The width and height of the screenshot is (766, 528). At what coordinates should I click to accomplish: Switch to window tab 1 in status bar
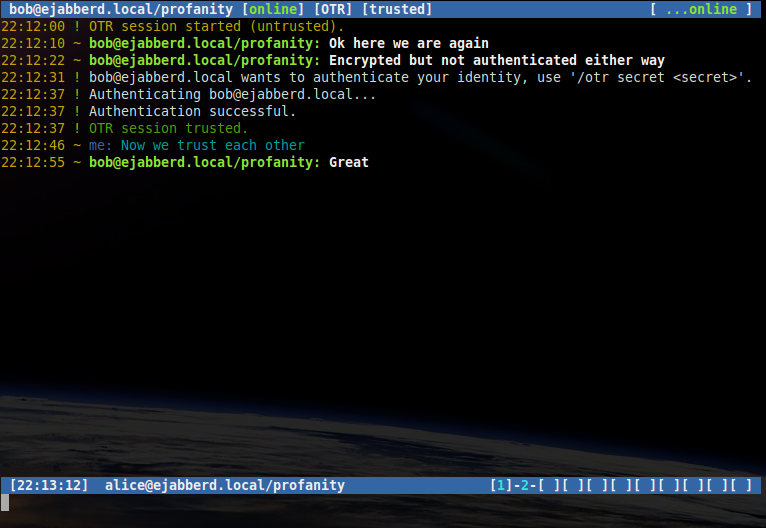[501, 485]
